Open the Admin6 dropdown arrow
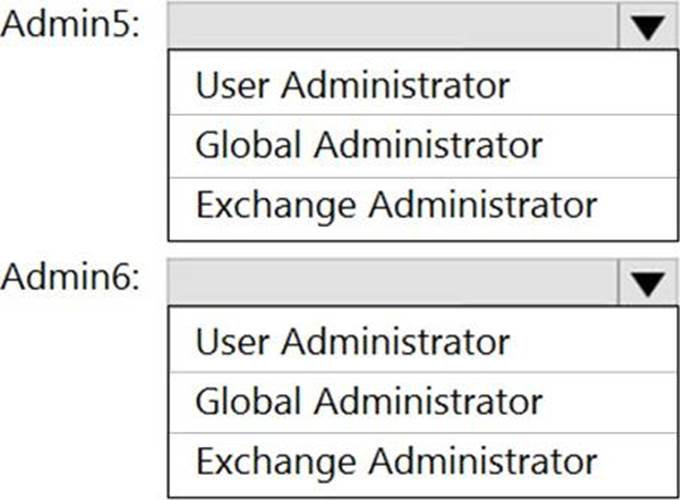Image resolution: width=680 pixels, height=500 pixels. coord(648,283)
